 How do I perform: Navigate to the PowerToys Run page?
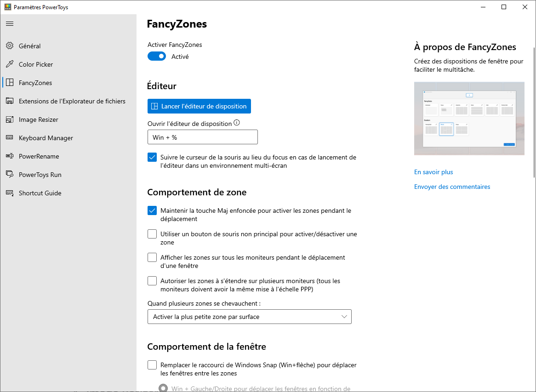[69, 175]
